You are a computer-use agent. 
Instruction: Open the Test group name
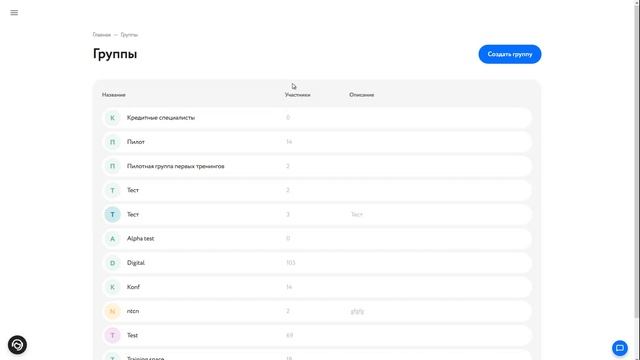[132, 335]
